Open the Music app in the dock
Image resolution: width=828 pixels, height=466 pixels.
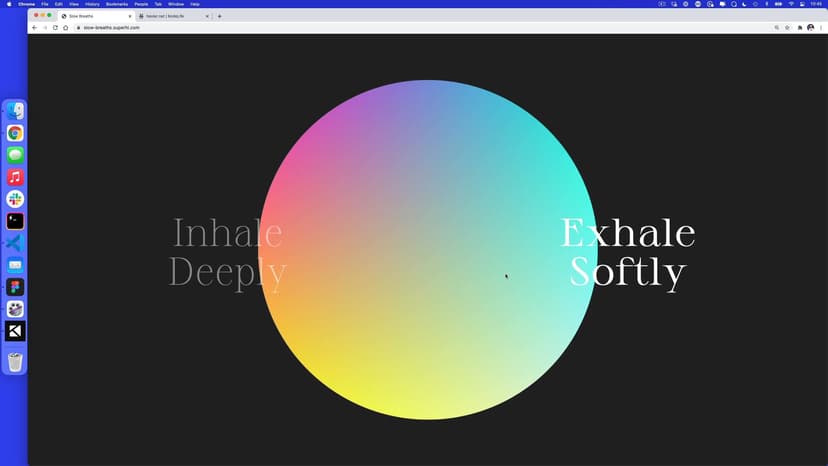(x=15, y=177)
